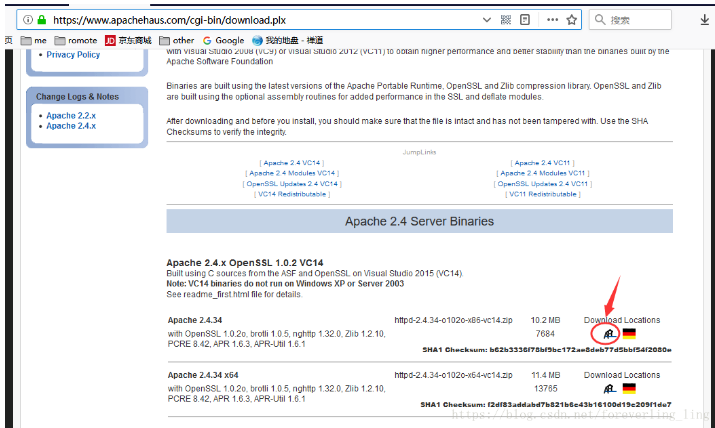The width and height of the screenshot is (715, 428).
Task: Open the 'me' bookmarks folder
Action: 34,41
